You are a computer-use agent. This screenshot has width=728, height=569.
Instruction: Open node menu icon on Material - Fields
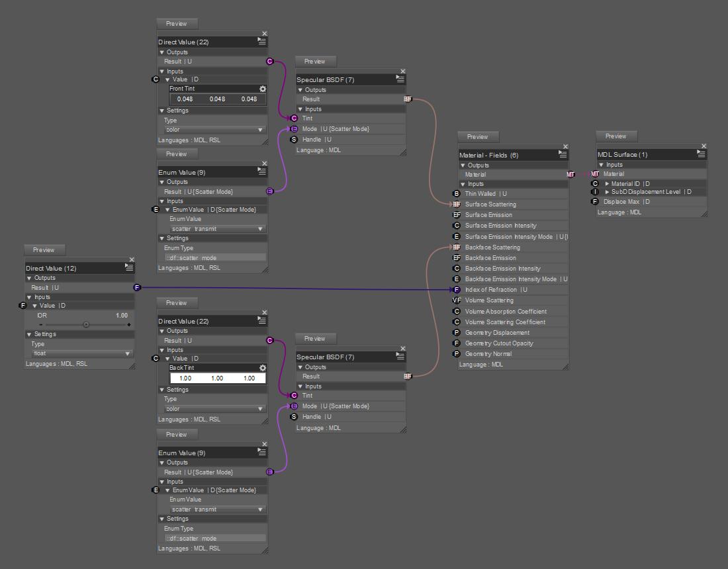(563, 154)
